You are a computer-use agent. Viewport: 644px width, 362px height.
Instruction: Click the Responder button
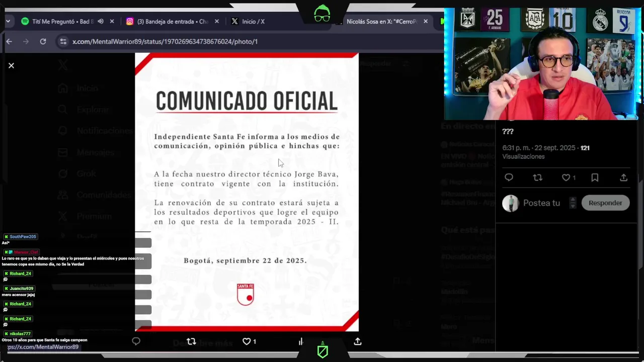[x=605, y=203]
